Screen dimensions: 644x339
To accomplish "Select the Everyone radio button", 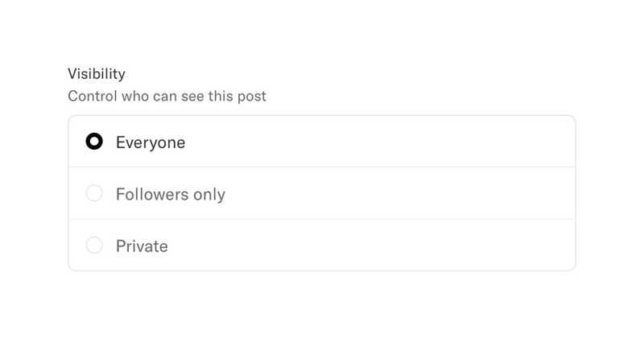I will click(94, 143).
